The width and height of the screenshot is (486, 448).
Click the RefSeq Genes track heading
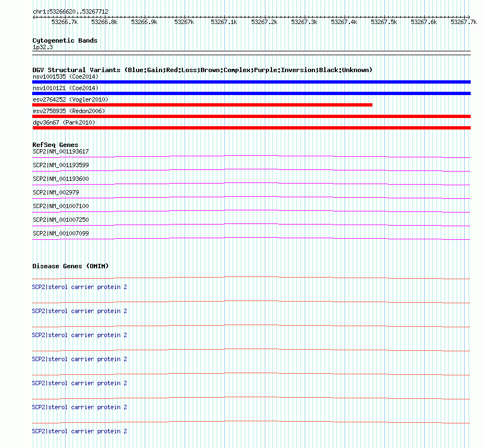pos(55,145)
